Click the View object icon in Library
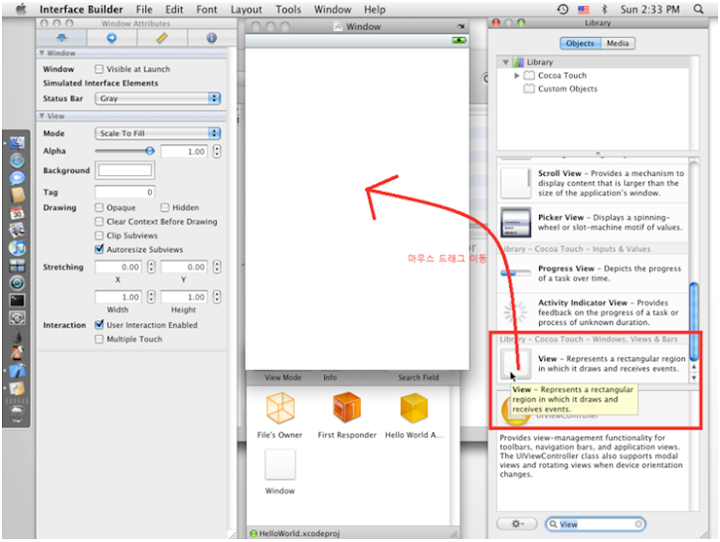 tap(515, 364)
